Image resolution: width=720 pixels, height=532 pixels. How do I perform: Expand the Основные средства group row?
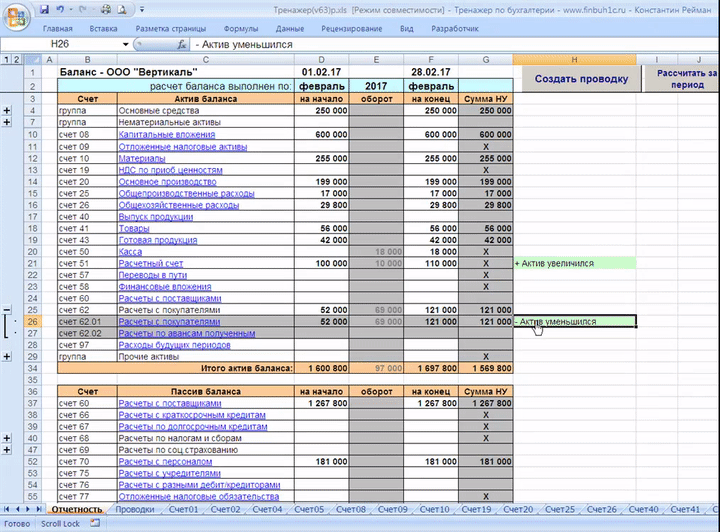7,110
